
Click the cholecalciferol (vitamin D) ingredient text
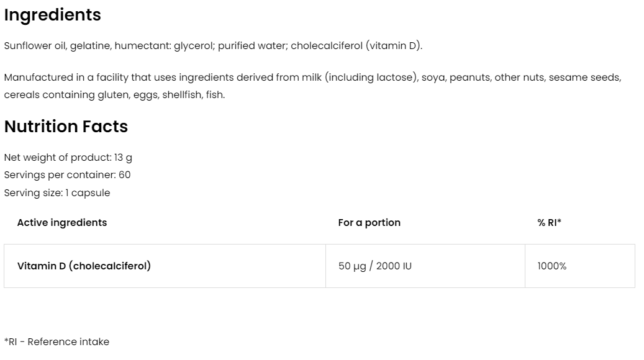(x=355, y=46)
